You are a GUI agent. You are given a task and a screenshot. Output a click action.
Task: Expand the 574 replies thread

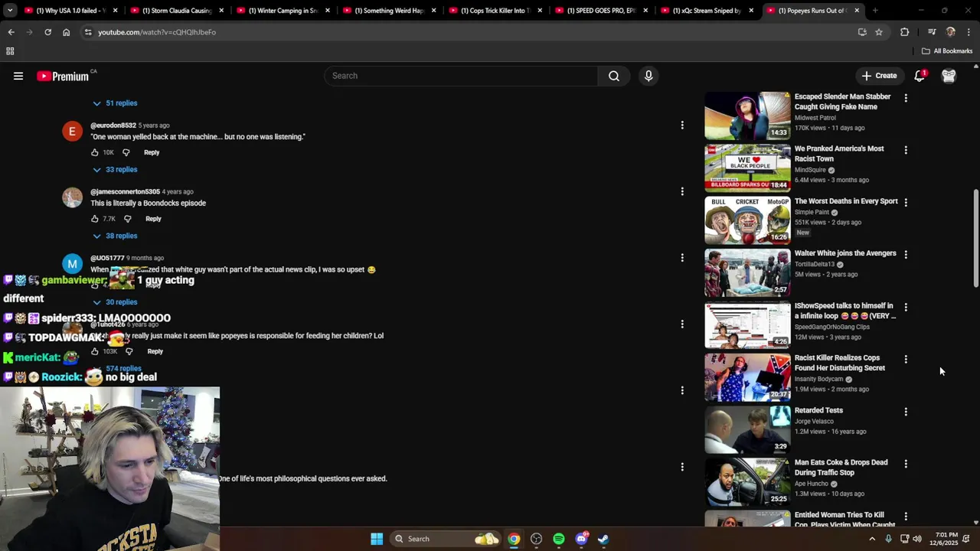[x=123, y=369]
